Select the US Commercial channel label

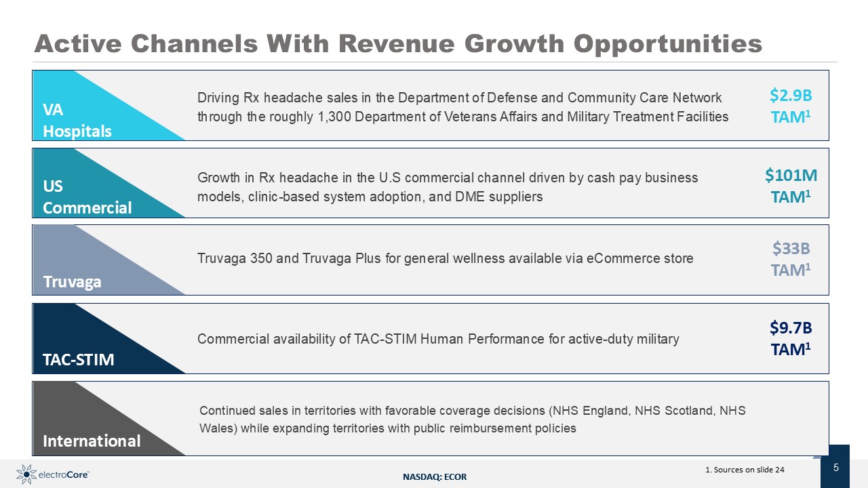tap(87, 197)
